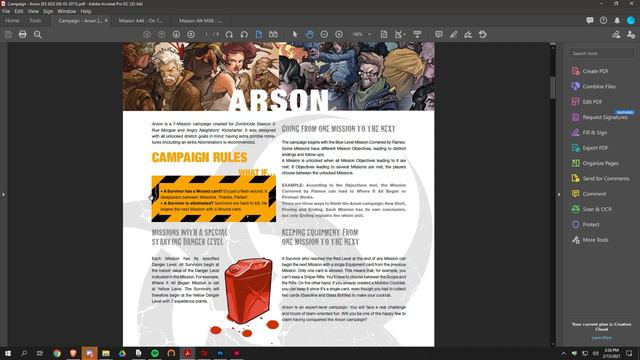Viewport: 640px width, 360px height.
Task: Open Organize Pages tool
Action: tap(595, 163)
